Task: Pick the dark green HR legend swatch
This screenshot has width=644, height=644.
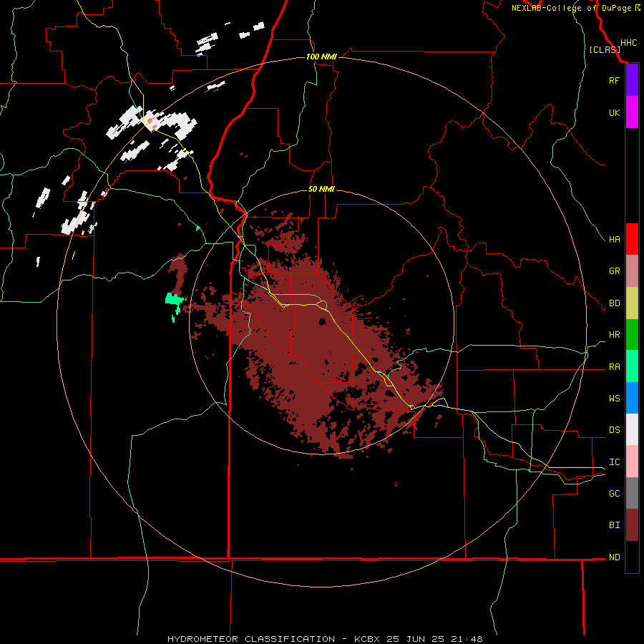Action: [632, 335]
